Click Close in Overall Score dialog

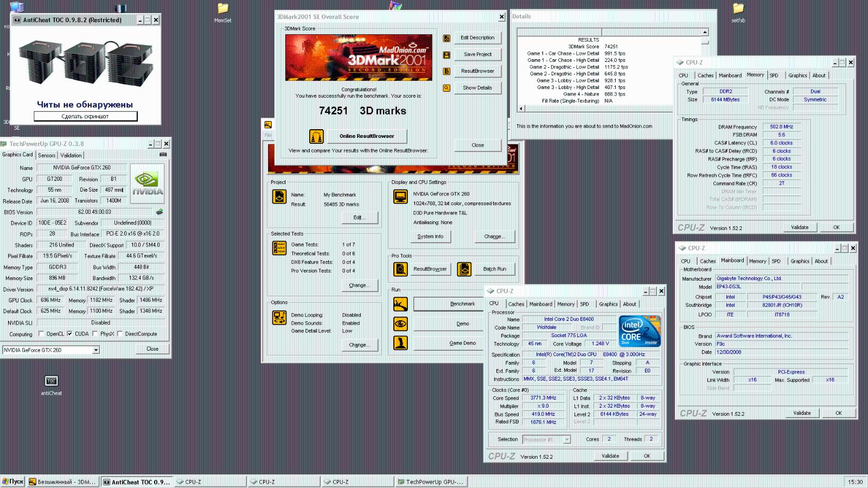click(x=477, y=145)
